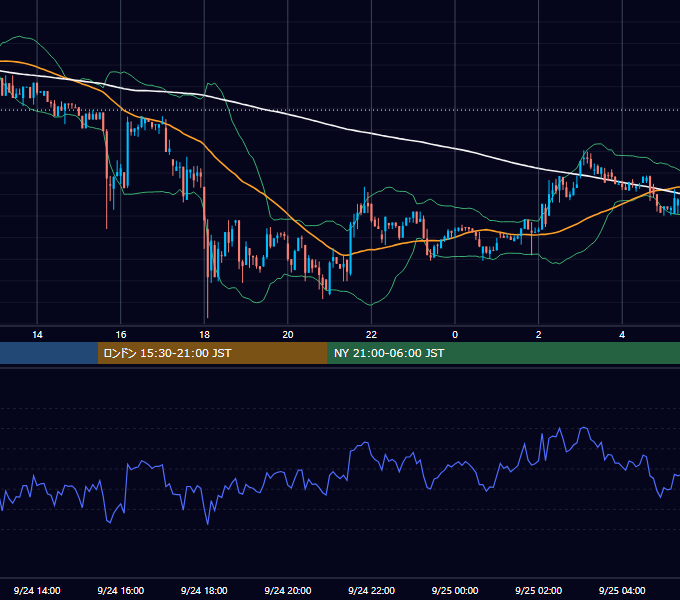Click the 9/25 04:00 time label
The width and height of the screenshot is (680, 600).
coord(622,590)
